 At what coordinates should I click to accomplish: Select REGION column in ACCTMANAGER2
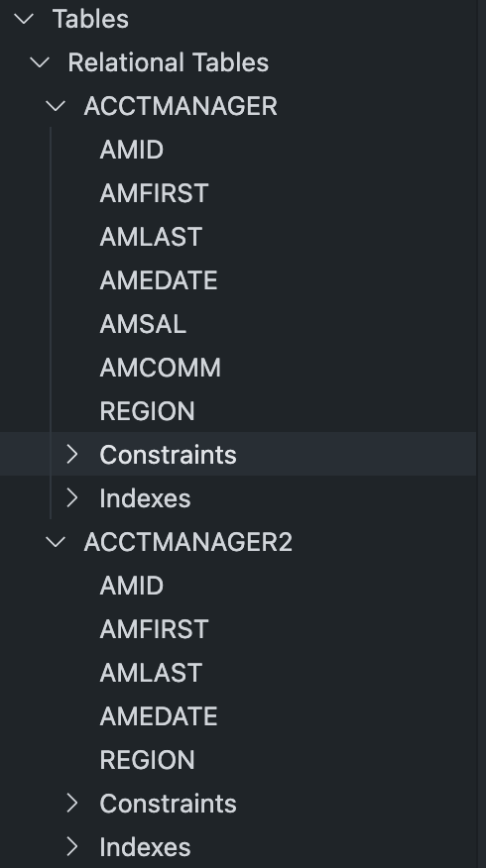point(148,760)
